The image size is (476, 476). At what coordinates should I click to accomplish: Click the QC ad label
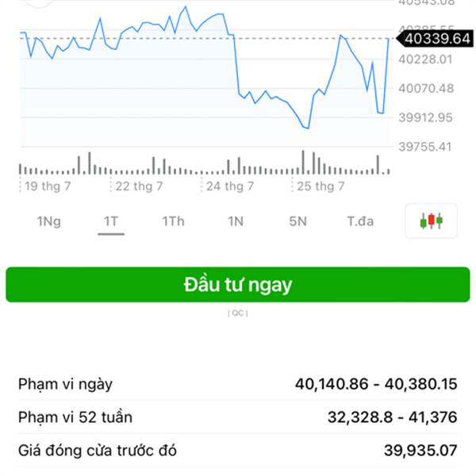click(238, 313)
